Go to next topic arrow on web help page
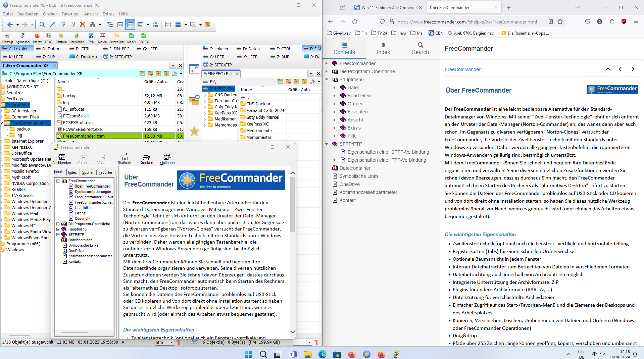Screen dimensions: 644x359 coord(633,69)
